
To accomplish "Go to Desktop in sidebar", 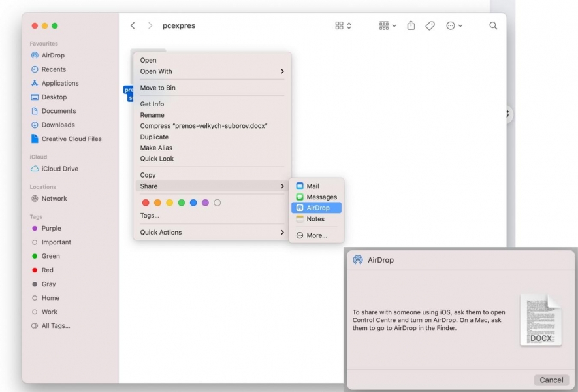I will coord(49,97).
